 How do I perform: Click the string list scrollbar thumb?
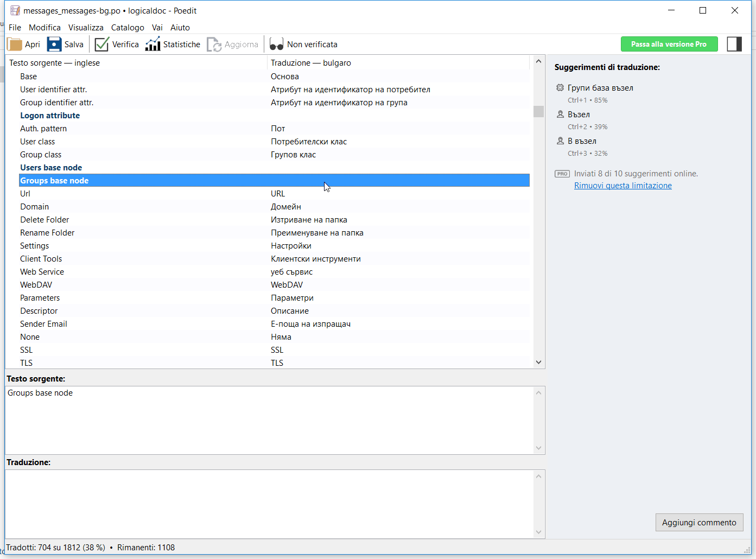pos(538,111)
